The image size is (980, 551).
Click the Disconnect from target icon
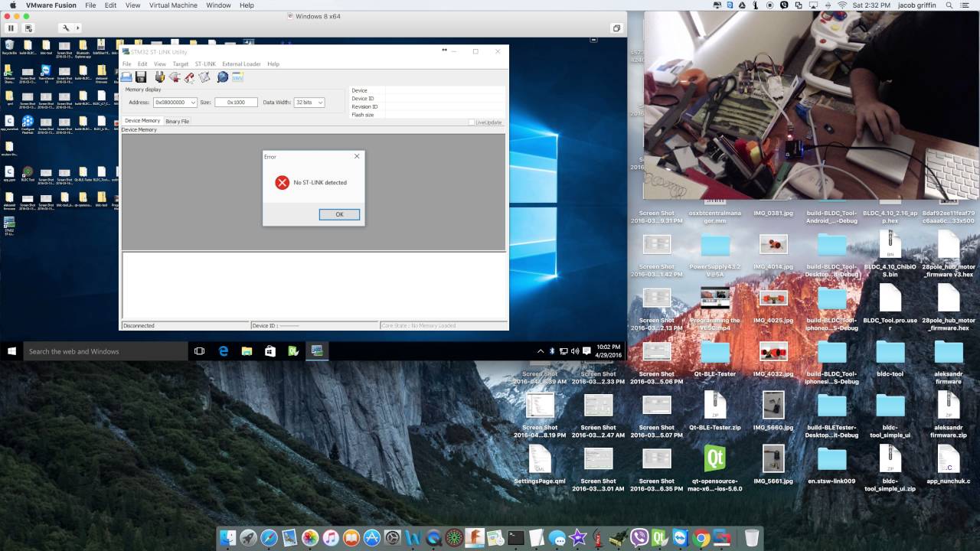[x=175, y=77]
